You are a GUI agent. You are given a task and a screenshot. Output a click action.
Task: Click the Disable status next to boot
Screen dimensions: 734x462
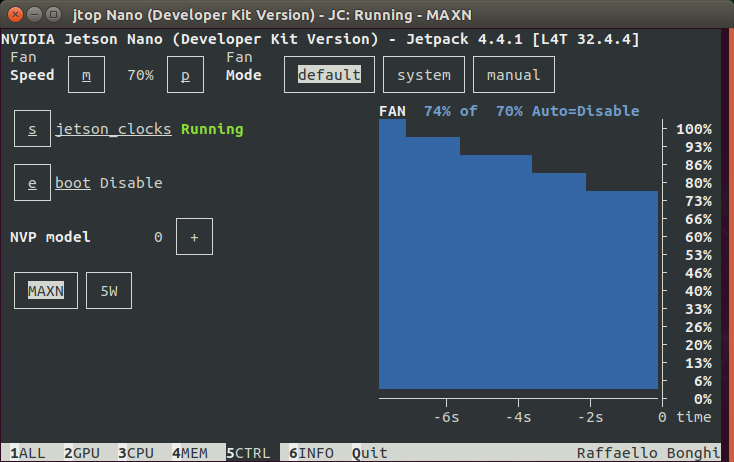tap(131, 183)
